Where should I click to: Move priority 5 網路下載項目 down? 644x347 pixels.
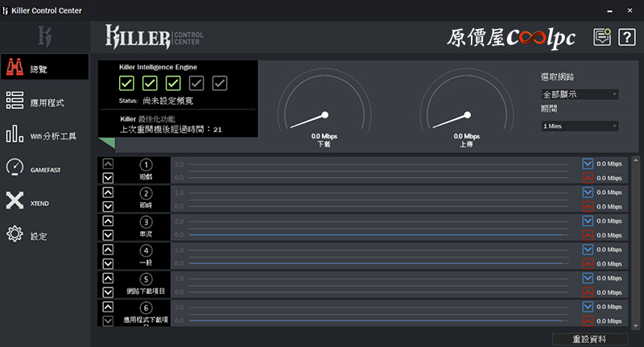coord(108,292)
